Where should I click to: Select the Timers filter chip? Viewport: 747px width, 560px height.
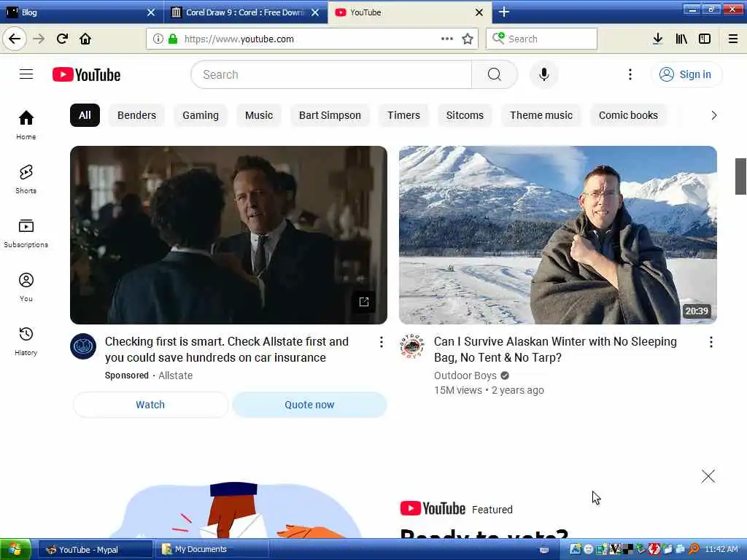[x=403, y=115]
